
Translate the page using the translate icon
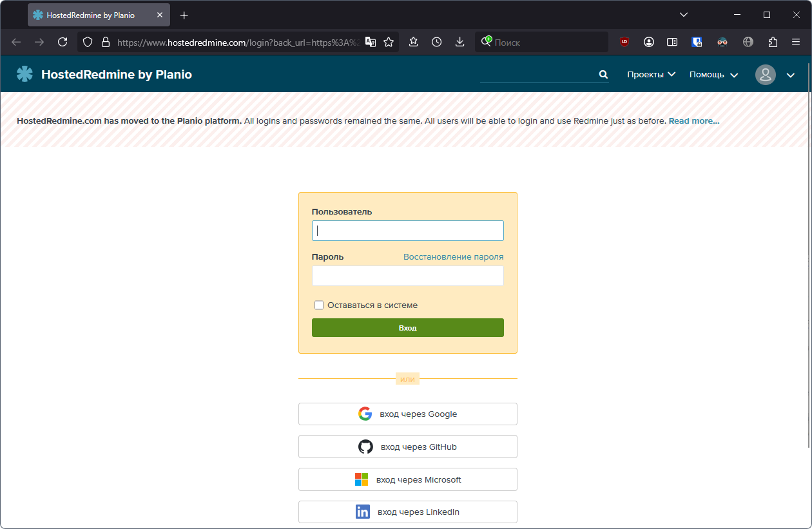[x=371, y=42]
